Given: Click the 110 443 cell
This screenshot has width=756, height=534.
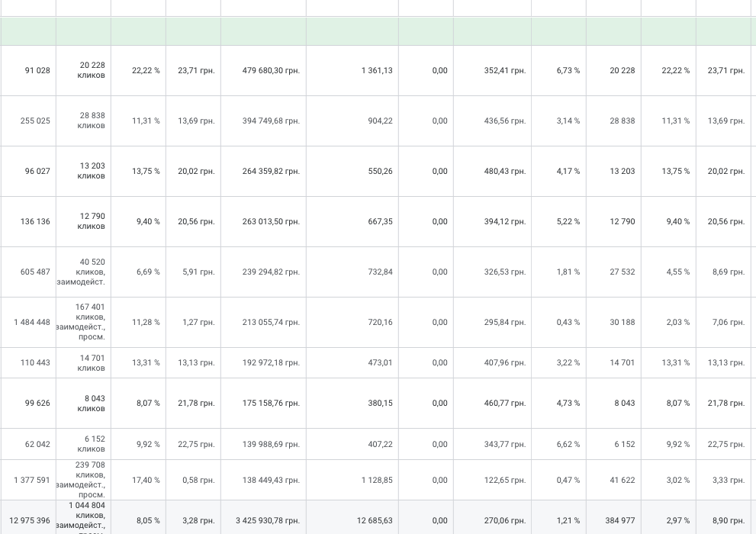Looking at the screenshot, I should pyautogui.click(x=35, y=362).
